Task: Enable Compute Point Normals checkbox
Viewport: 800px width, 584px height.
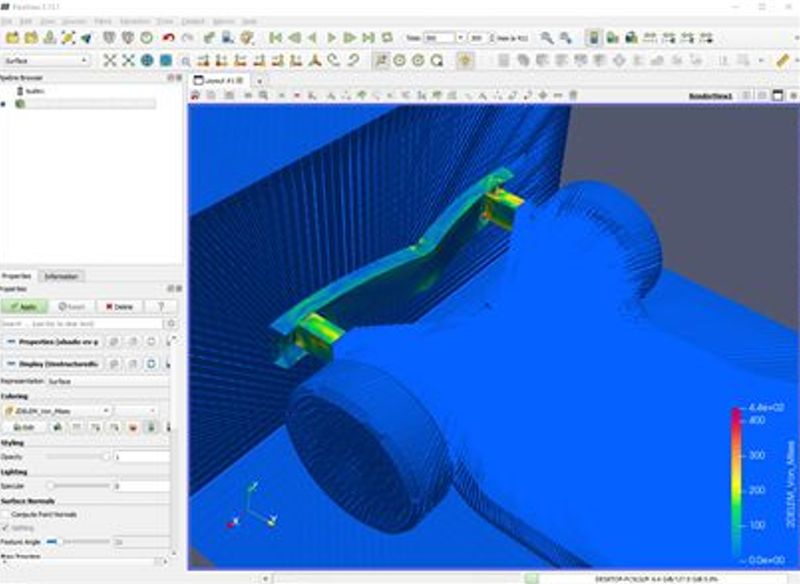Action: tap(6, 515)
